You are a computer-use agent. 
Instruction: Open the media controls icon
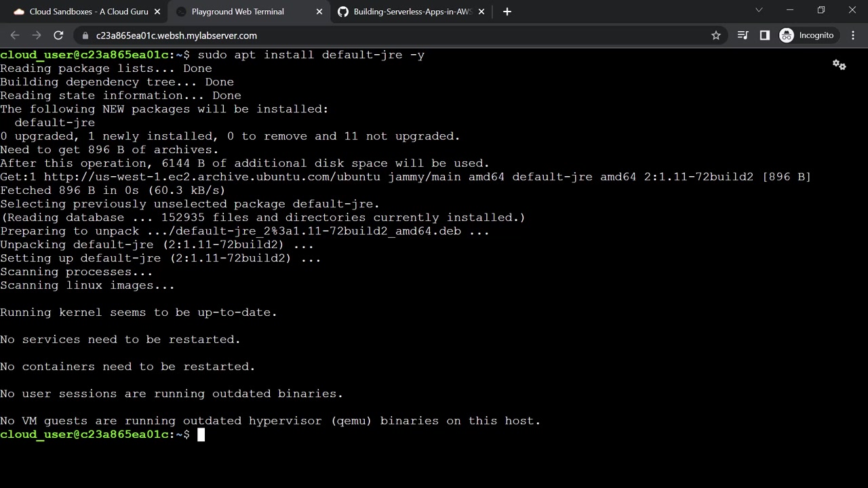click(x=743, y=35)
